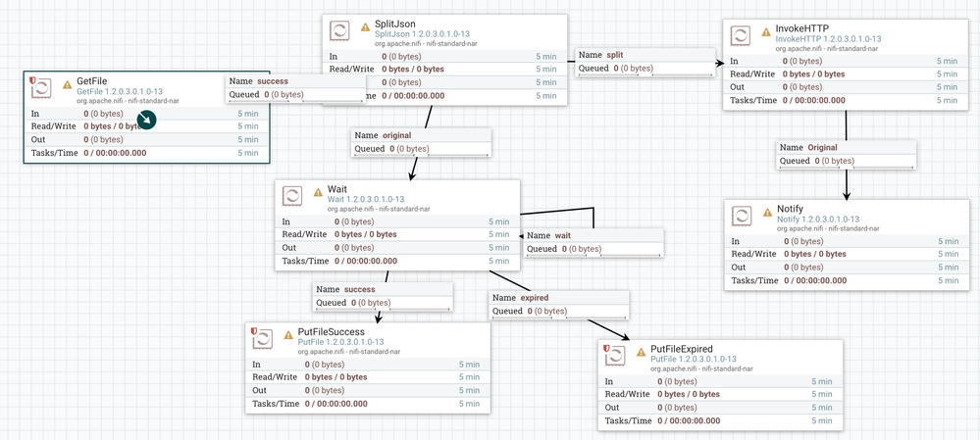Screen dimensions: 980x440
Task: Click the Queued row of the wait connection
Action: click(x=593, y=249)
